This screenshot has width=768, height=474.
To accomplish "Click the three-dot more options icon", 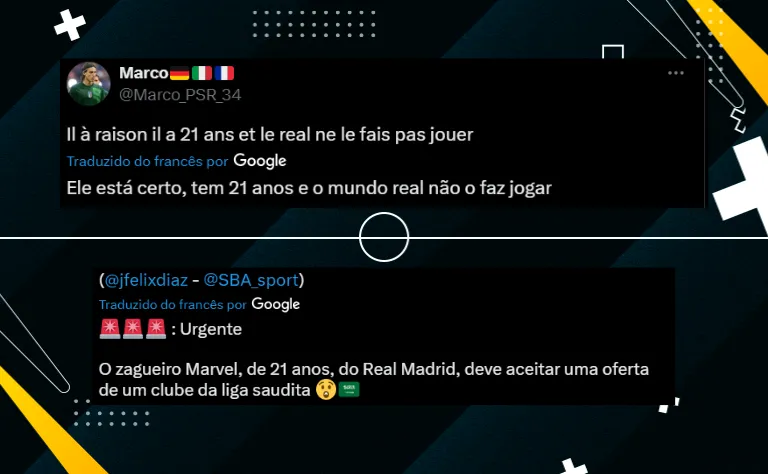I will [675, 73].
